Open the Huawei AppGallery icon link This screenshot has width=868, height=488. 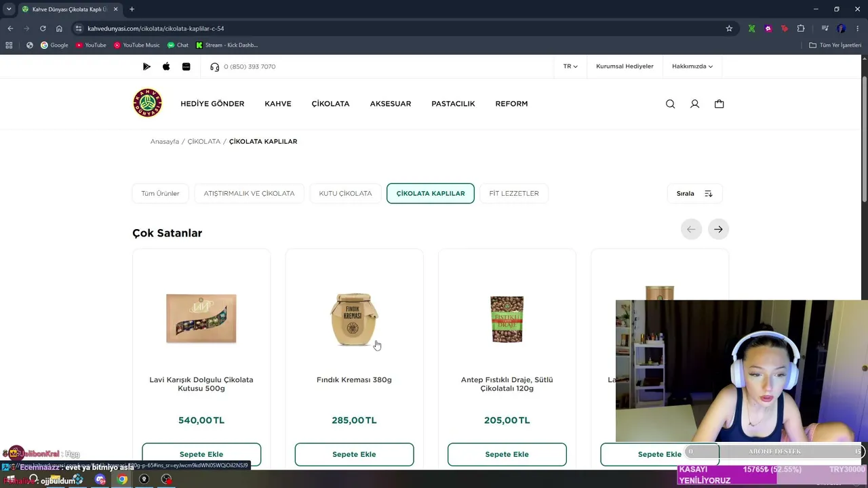coord(186,66)
